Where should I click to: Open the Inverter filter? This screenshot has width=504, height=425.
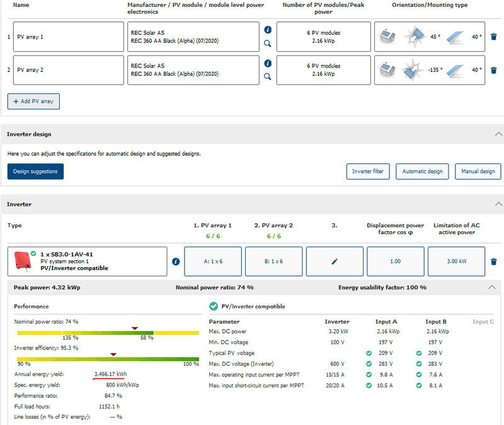click(x=368, y=172)
